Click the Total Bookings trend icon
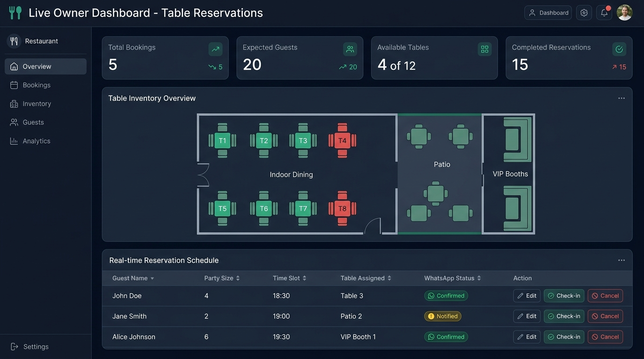The height and width of the screenshot is (359, 644). [215, 49]
